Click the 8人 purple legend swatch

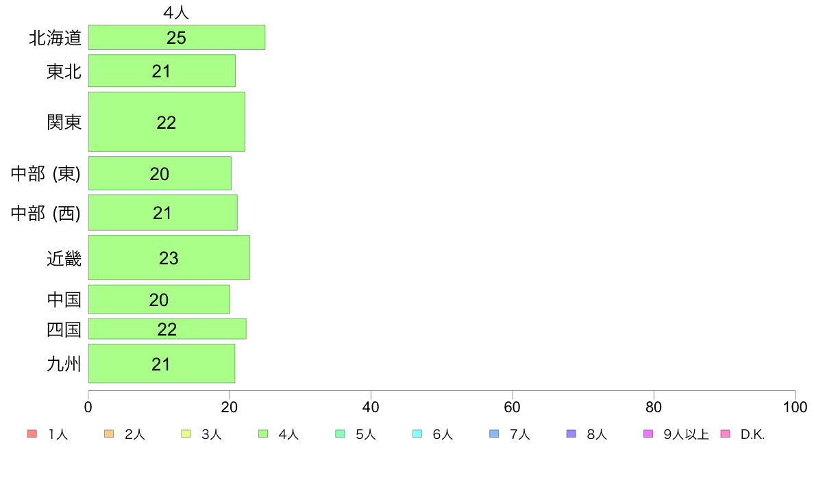click(x=571, y=434)
